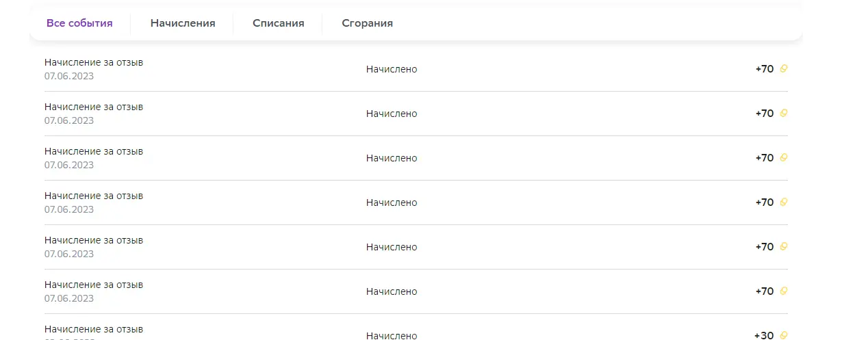868x340 pixels.
Task: Click the coin icon in the sixth entry
Action: 784,291
